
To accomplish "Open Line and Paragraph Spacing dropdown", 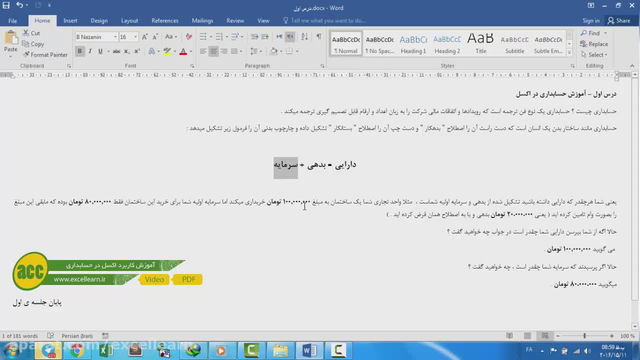I will (x=256, y=51).
